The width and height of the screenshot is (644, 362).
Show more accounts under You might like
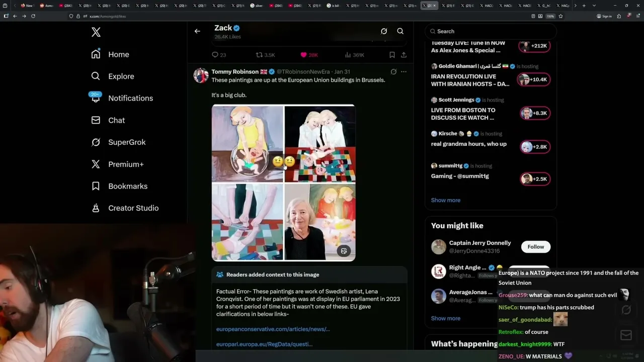click(x=446, y=318)
